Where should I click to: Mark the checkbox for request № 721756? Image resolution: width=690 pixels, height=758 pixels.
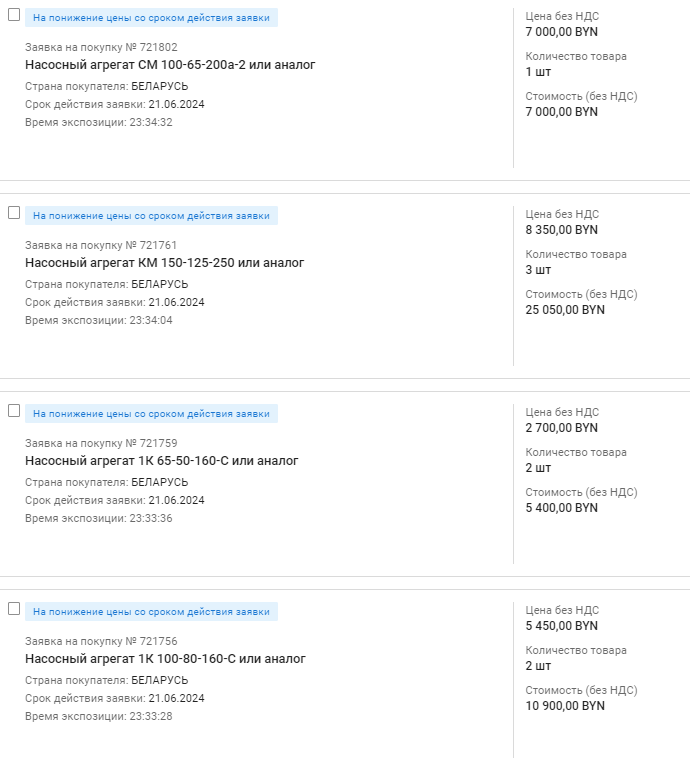click(x=14, y=609)
